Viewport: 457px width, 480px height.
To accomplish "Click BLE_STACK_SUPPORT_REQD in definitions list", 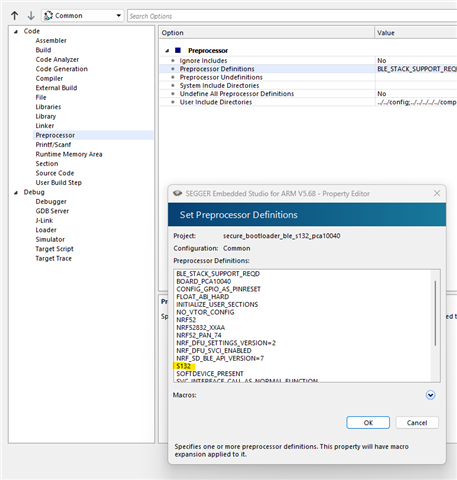I will [218, 274].
